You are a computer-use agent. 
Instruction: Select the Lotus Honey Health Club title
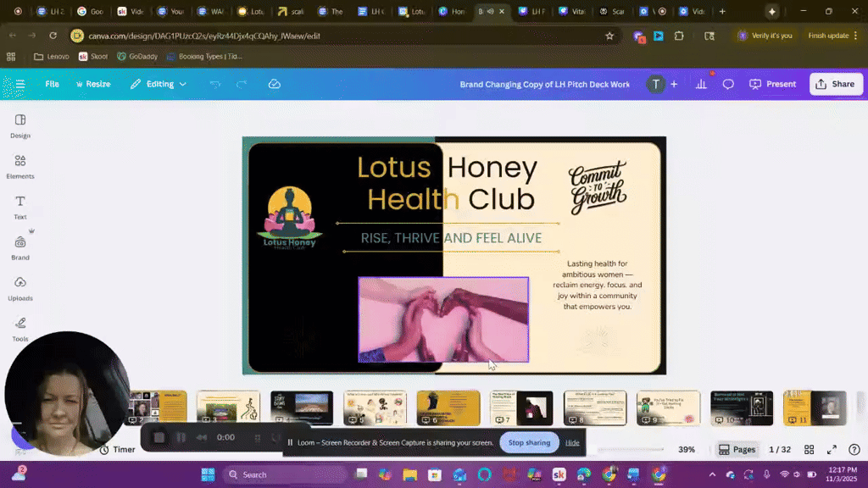pos(448,183)
